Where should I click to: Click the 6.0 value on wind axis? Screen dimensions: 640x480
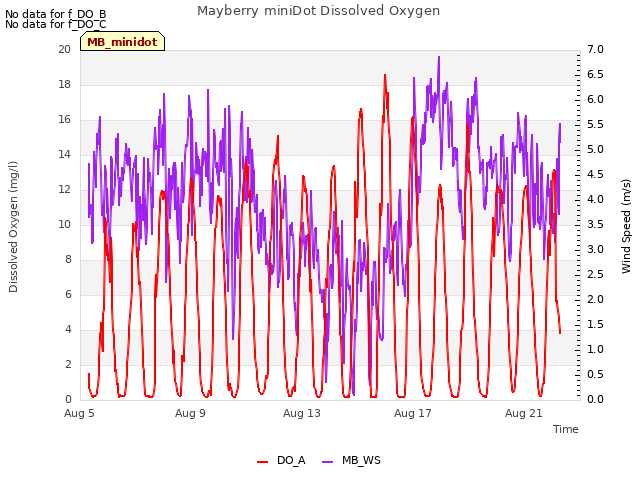595,99
